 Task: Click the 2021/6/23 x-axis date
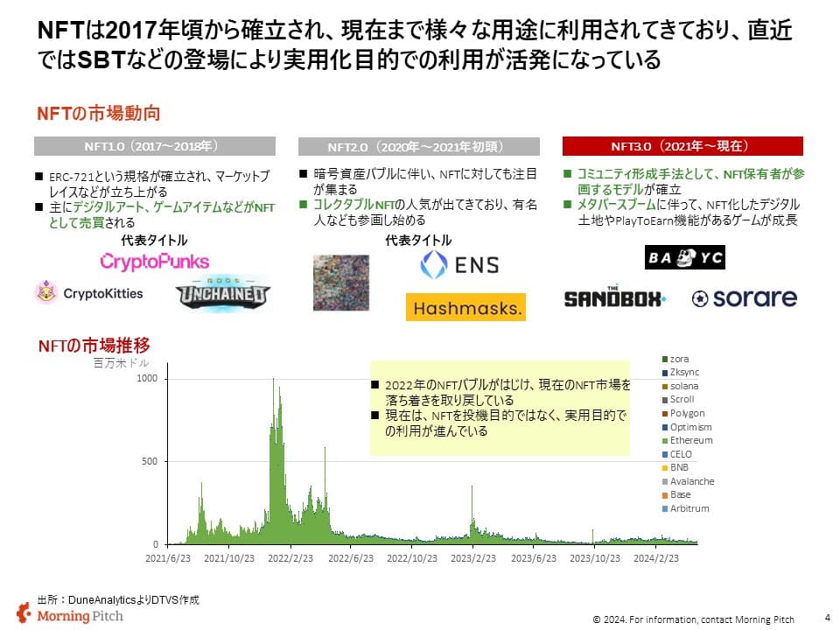[168, 558]
